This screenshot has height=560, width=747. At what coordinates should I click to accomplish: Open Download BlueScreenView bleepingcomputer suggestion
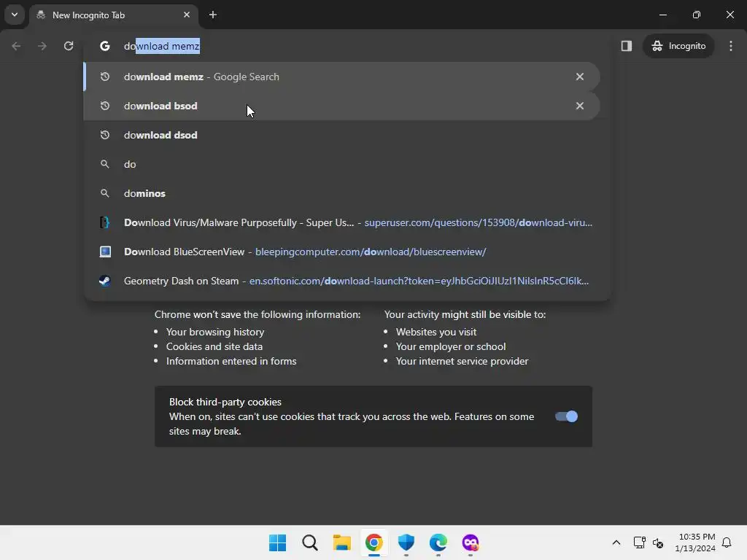point(341,252)
